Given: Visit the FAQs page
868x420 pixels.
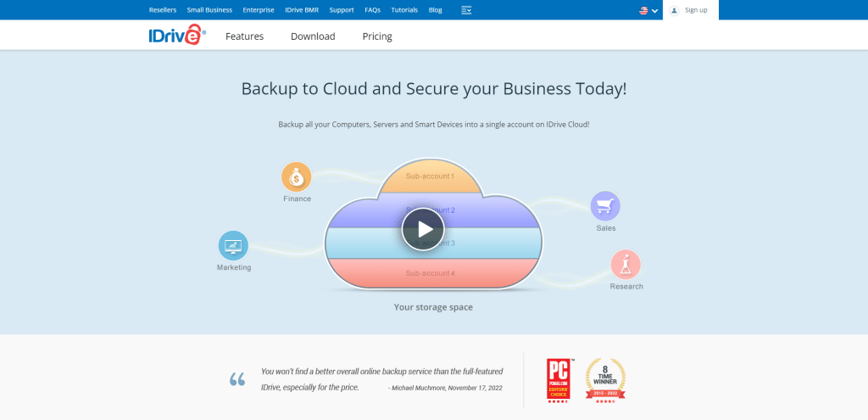Looking at the screenshot, I should [373, 10].
